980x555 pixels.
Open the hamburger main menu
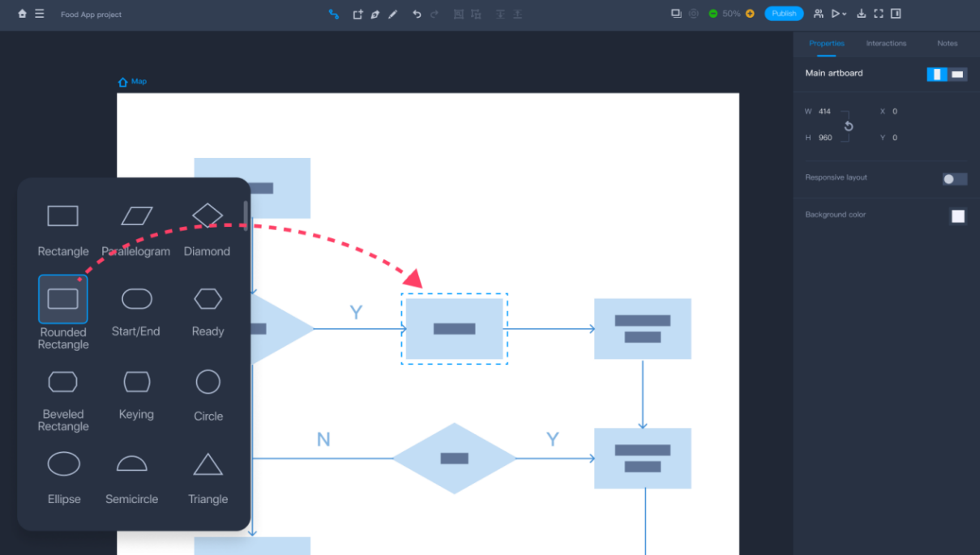click(x=40, y=14)
